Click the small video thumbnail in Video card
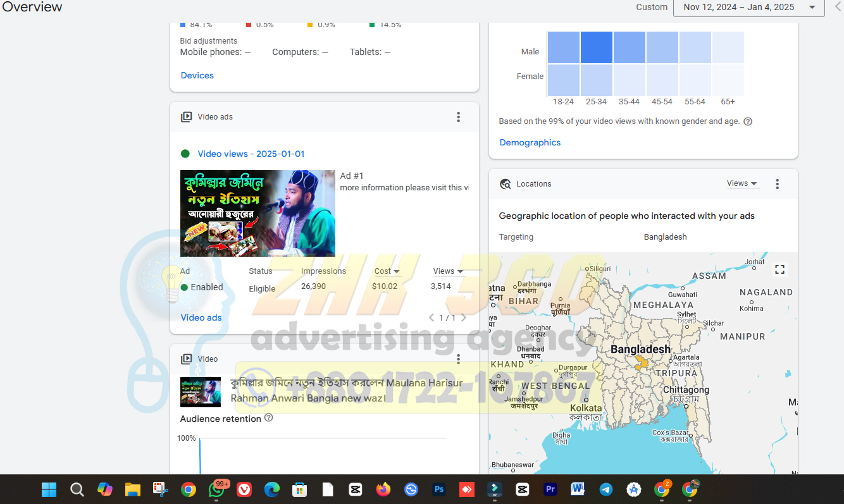 (x=201, y=392)
